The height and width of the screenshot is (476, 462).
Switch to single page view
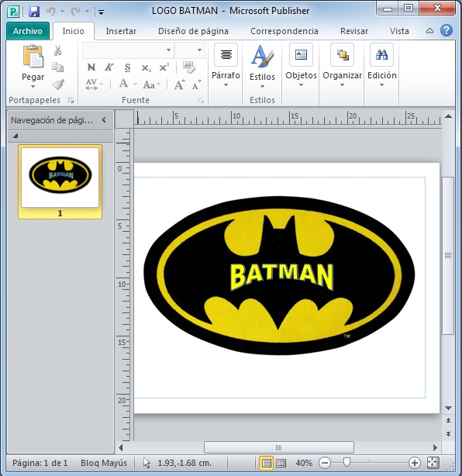(x=266, y=464)
